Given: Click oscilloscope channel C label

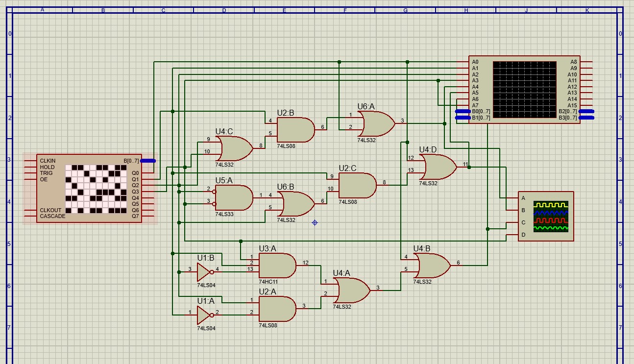Looking at the screenshot, I should pos(523,222).
